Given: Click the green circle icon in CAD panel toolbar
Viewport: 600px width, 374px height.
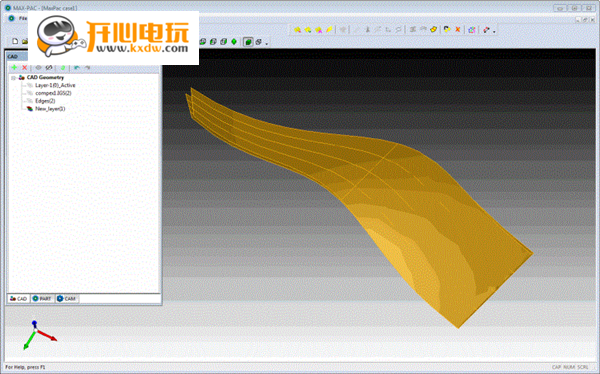Looking at the screenshot, I should point(63,68).
